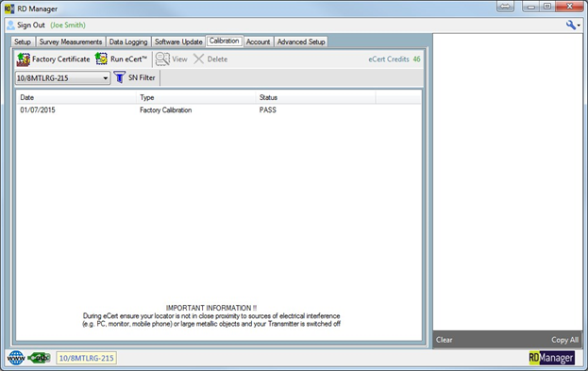
Task: Click the Joe Smith username text
Action: pos(68,25)
